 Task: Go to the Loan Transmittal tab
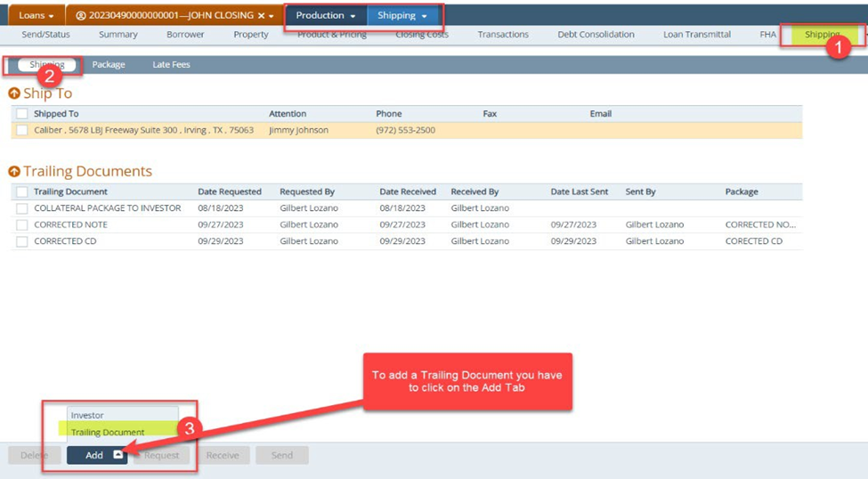[x=697, y=35]
